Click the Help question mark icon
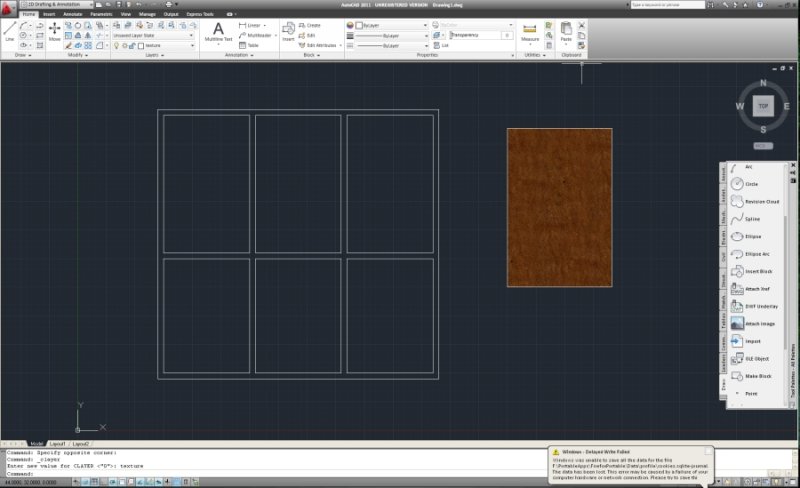This screenshot has width=800, height=488. coord(760,5)
